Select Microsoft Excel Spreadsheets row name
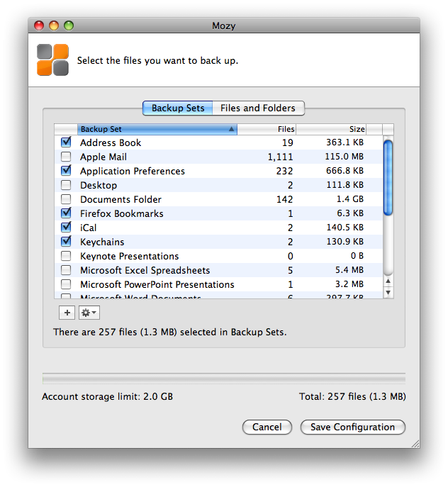Viewport: 448px width, 487px height. (145, 270)
